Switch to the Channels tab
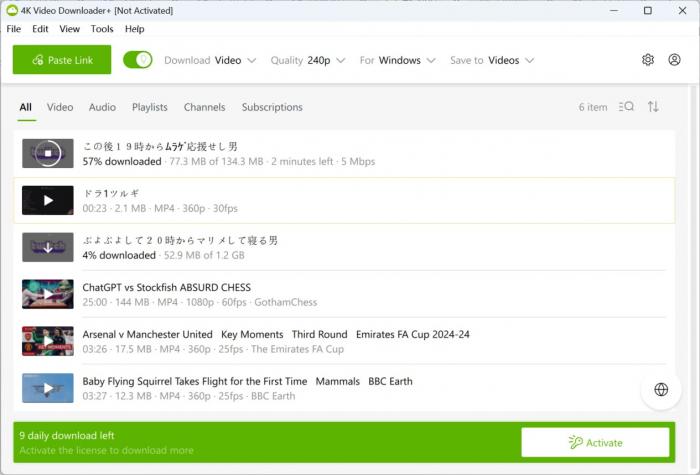The image size is (700, 475). [204, 107]
